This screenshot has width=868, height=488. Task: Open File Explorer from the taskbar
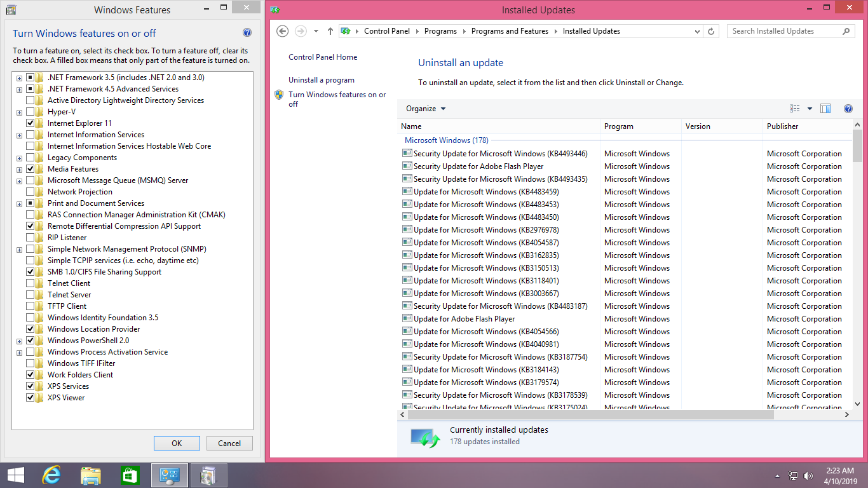91,475
